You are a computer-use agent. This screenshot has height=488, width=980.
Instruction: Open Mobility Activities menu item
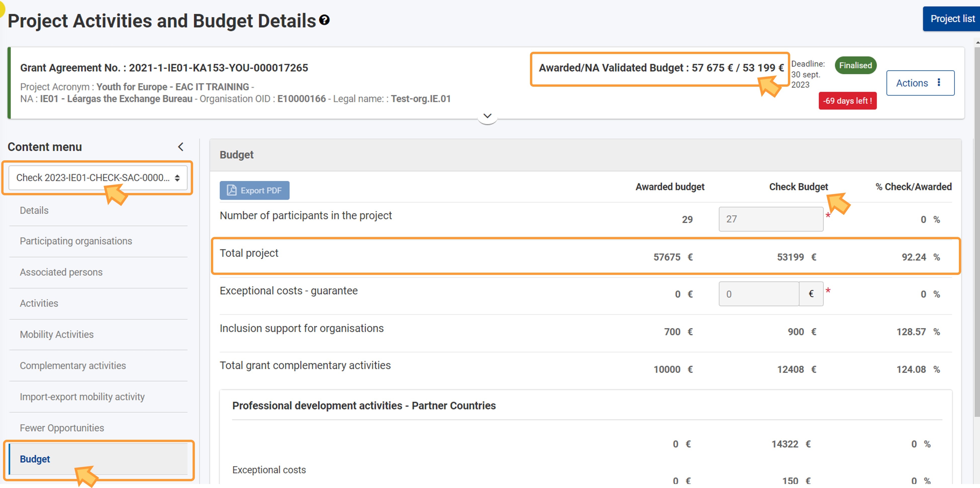pyautogui.click(x=56, y=335)
